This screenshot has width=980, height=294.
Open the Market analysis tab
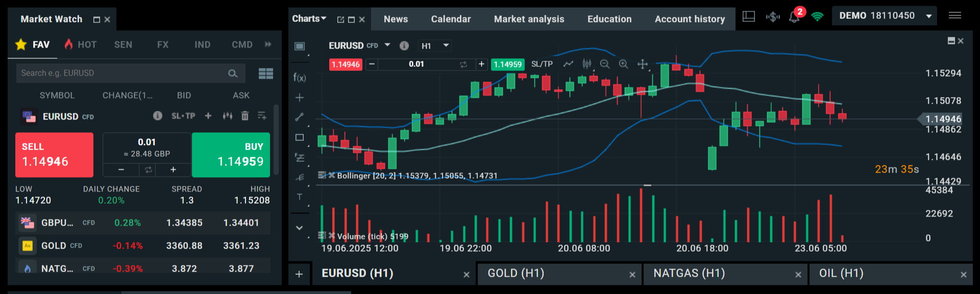click(x=529, y=19)
